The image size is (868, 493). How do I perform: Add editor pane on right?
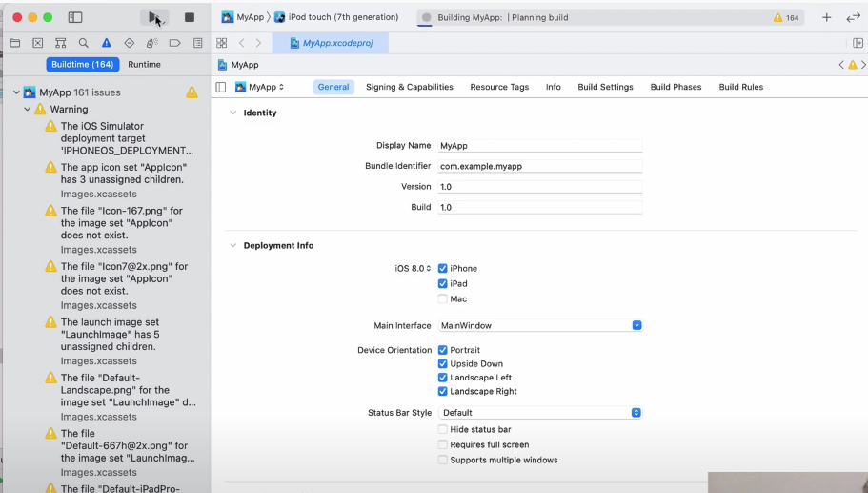tap(858, 43)
